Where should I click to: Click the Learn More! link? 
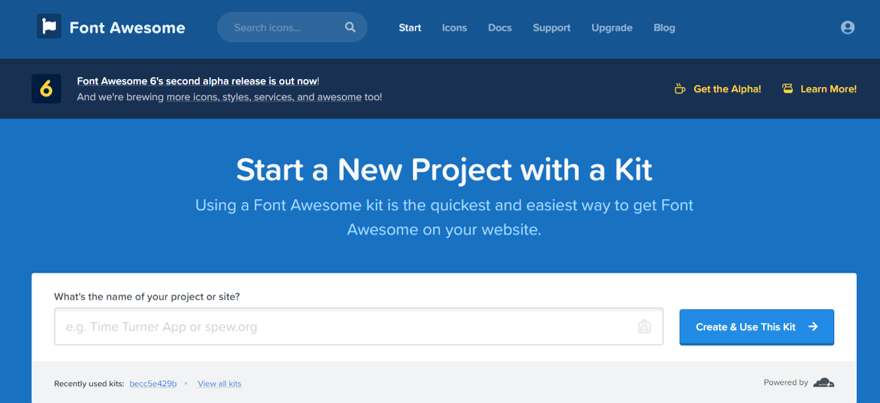click(819, 89)
